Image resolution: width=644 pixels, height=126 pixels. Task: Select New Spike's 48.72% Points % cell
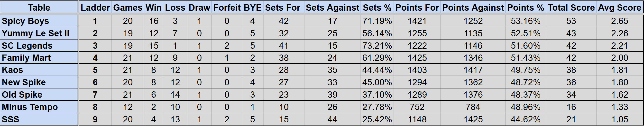(x=525, y=82)
